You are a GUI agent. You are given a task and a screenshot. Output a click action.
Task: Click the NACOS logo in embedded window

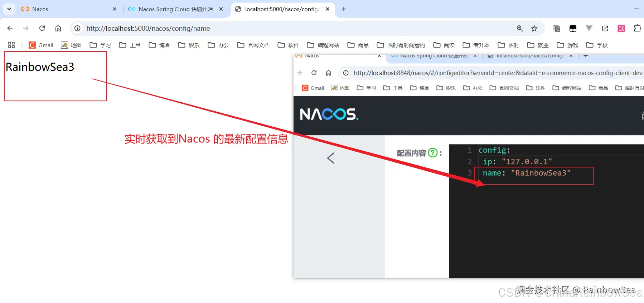click(329, 114)
